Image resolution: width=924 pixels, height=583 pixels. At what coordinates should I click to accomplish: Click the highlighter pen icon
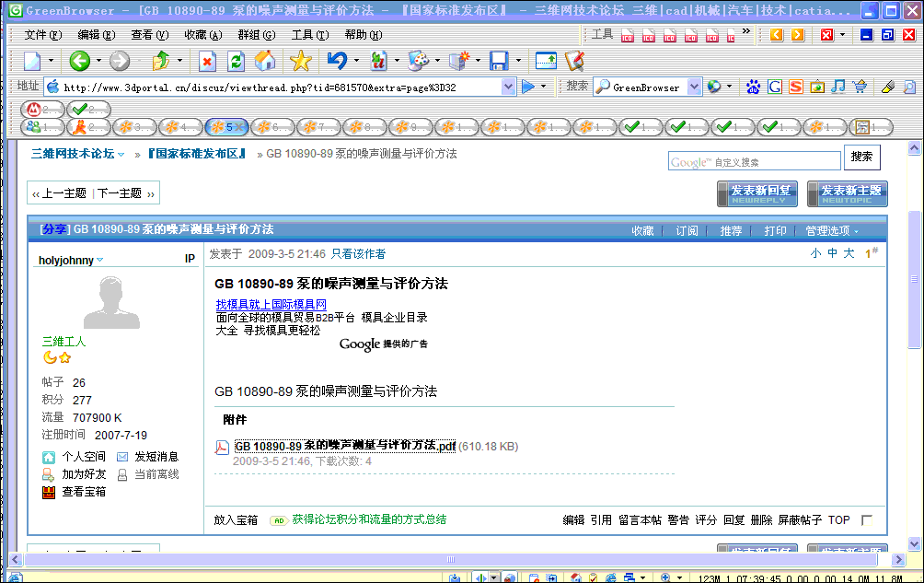coord(888,87)
